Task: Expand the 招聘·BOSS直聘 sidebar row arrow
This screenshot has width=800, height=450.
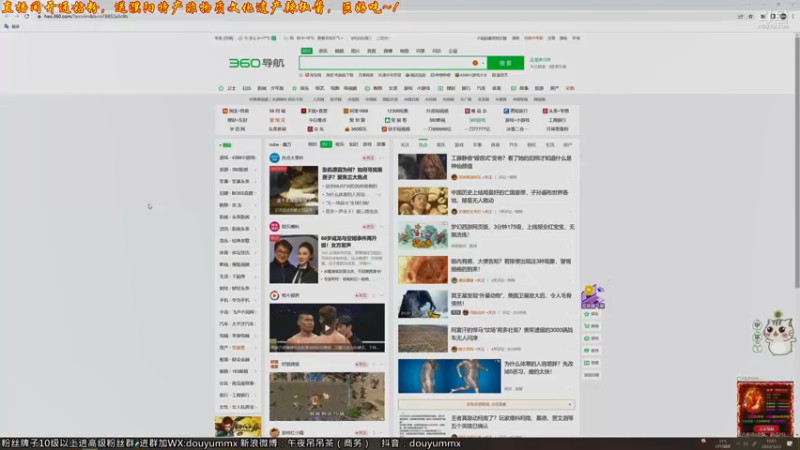Action: [x=255, y=193]
